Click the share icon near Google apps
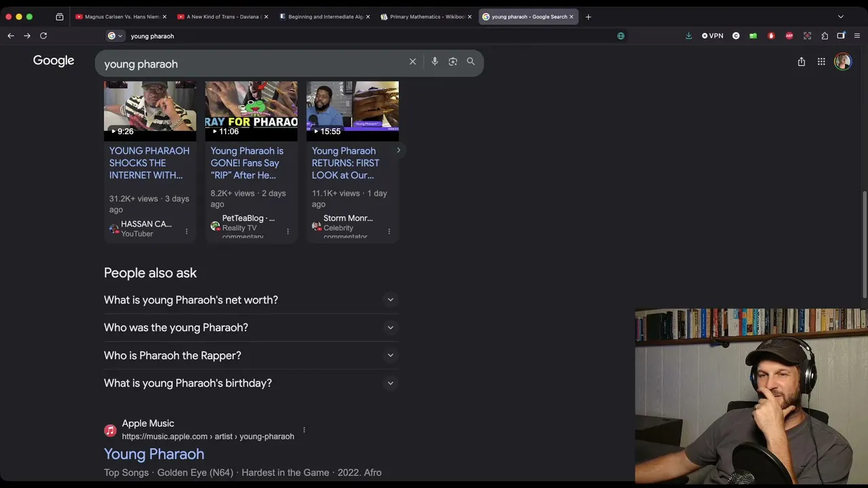868x488 pixels. click(802, 62)
